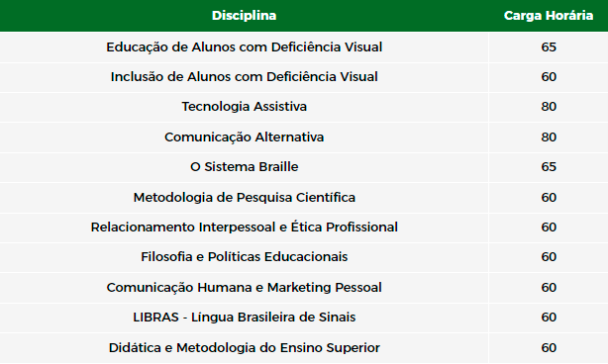Screen dimensions: 608x364
Task: Click the 65 hours of Sistema Braille
Action: [x=549, y=167]
